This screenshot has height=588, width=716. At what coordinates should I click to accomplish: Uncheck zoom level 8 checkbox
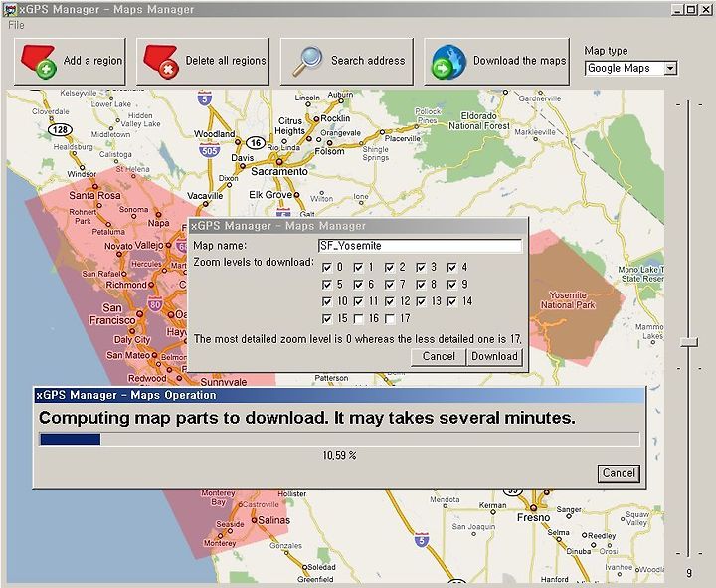tap(421, 285)
